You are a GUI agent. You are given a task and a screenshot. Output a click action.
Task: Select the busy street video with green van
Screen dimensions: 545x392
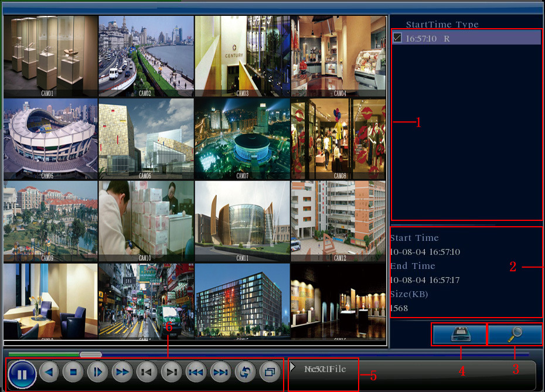coord(146,301)
